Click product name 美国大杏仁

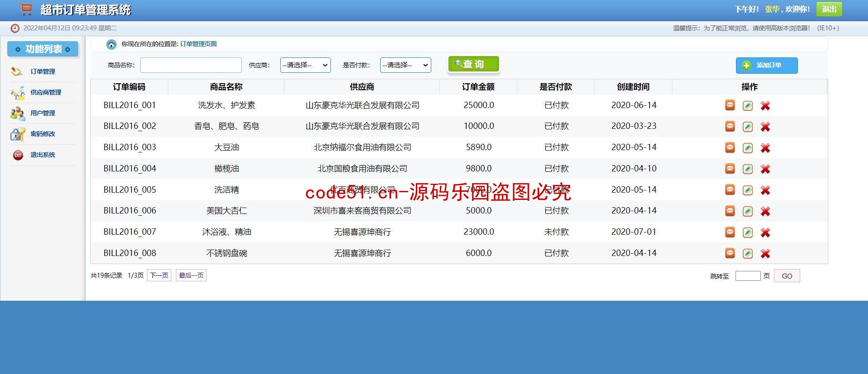coord(226,211)
